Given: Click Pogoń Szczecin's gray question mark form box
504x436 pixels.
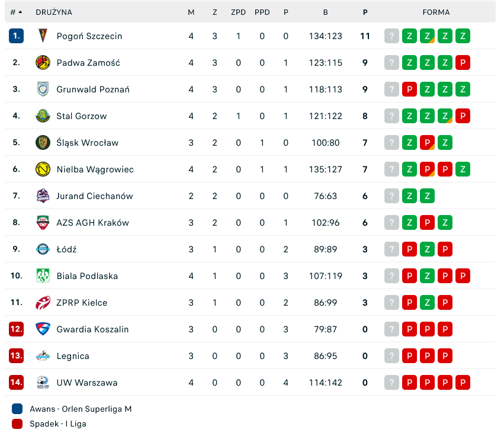Looking at the screenshot, I should click(x=391, y=36).
